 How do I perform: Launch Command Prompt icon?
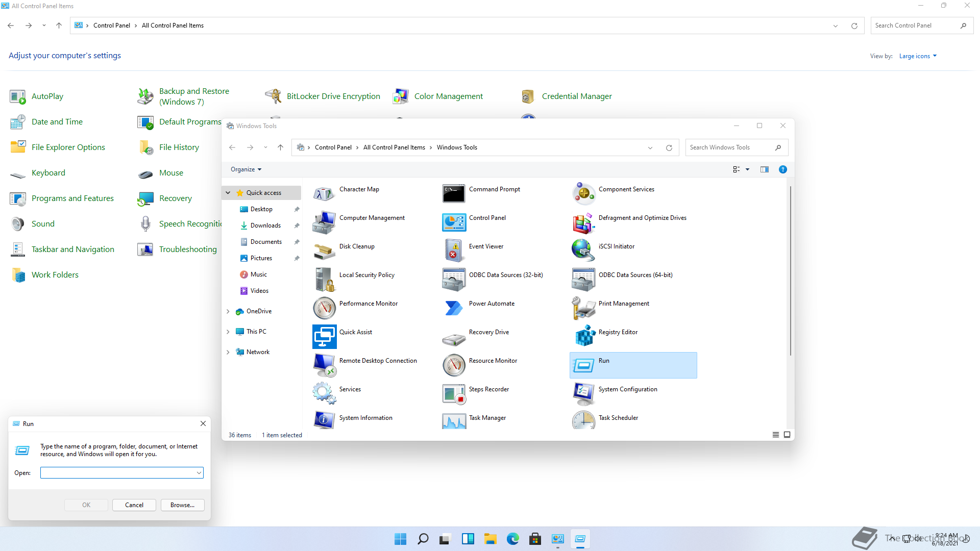(x=454, y=194)
